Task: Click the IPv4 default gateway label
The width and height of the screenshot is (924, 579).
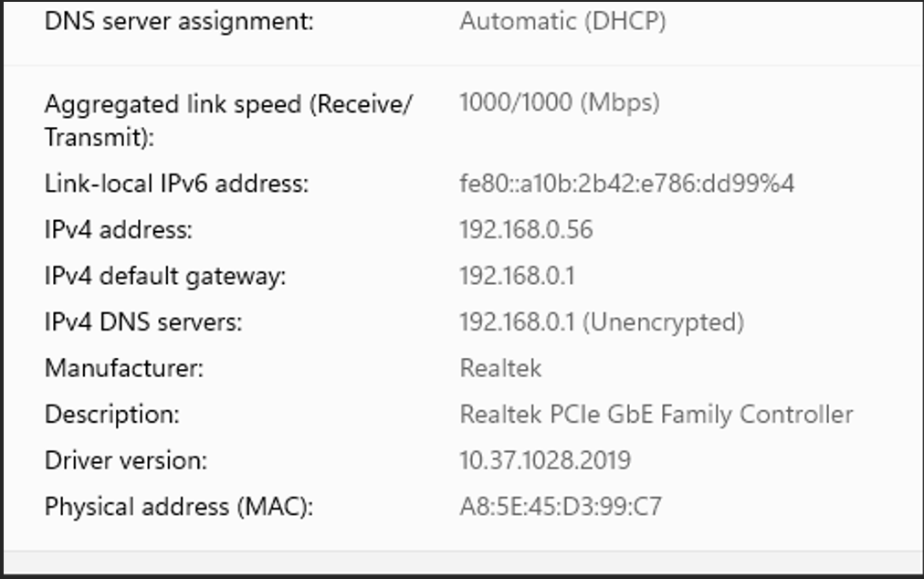Action: click(165, 276)
